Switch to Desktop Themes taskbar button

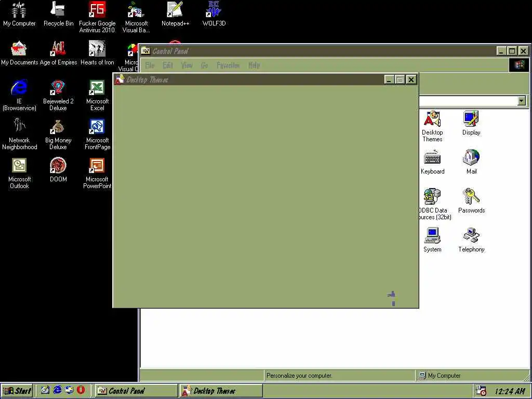221,391
